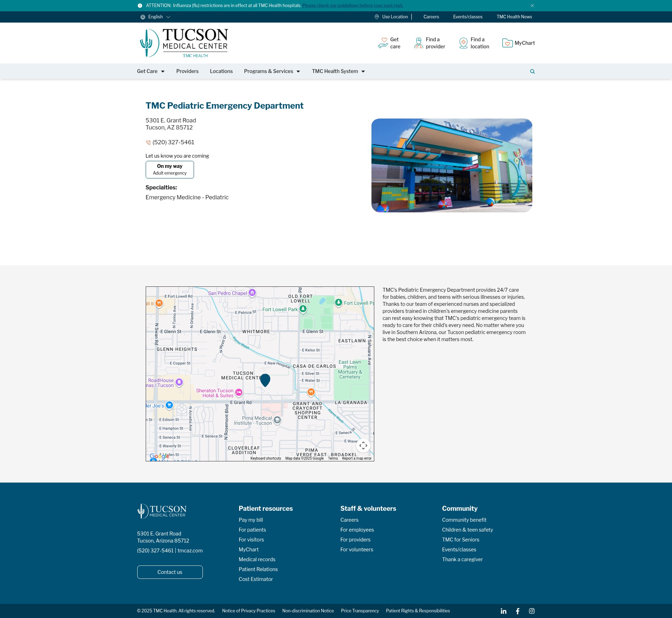Open the map Terms link

tap(333, 459)
